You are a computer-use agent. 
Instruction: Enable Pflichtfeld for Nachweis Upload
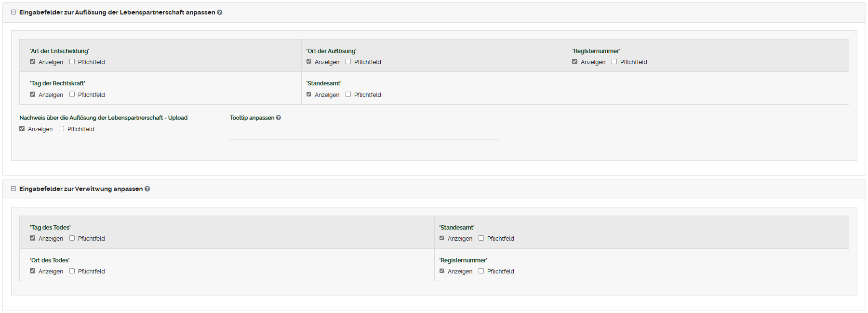[x=62, y=129]
